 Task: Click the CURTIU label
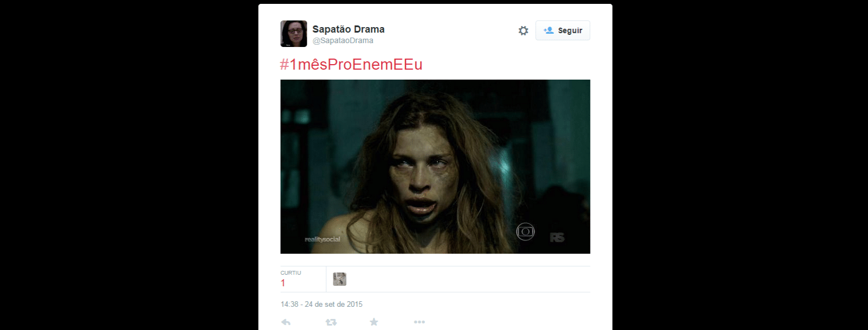(x=291, y=273)
